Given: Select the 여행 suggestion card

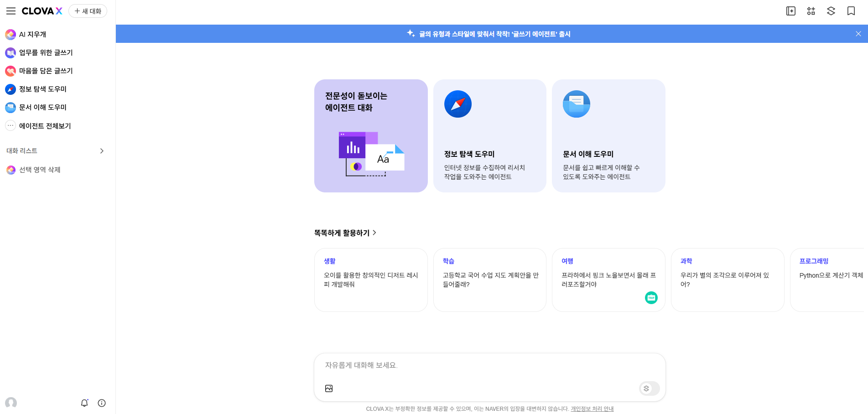Looking at the screenshot, I should point(608,280).
